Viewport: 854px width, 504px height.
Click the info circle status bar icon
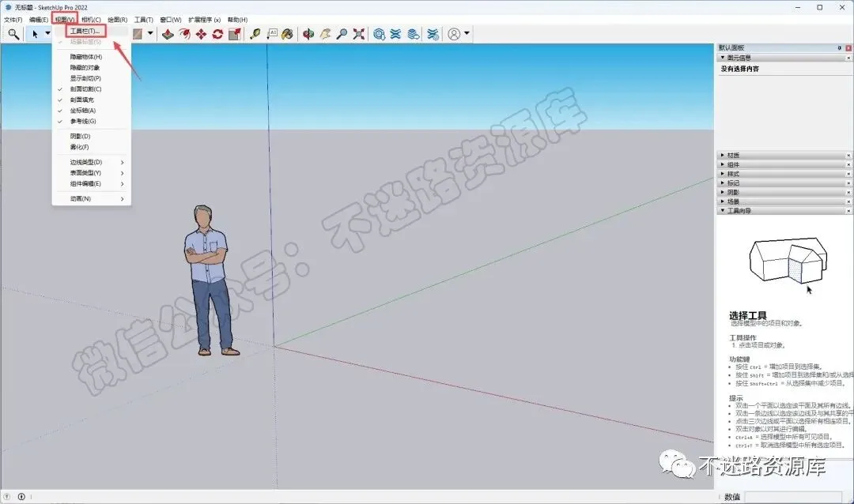pos(21,496)
